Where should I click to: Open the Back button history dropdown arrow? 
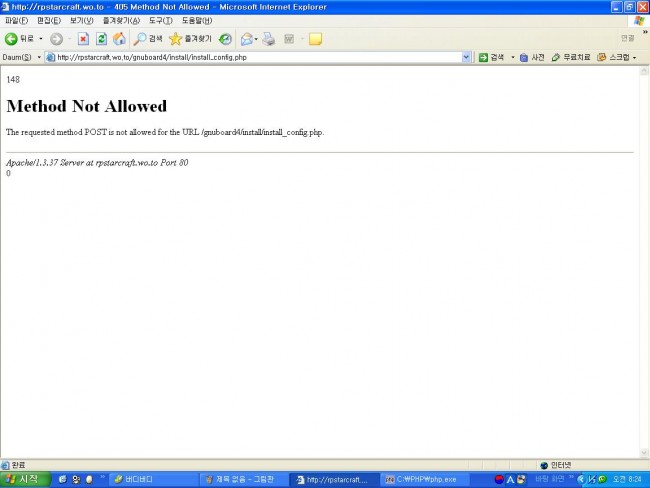pos(41,39)
